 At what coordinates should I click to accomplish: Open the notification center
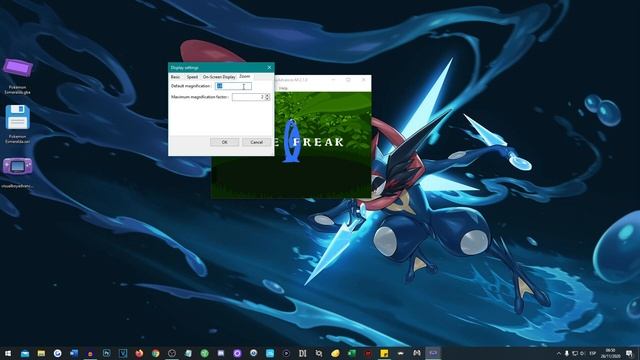[629, 353]
